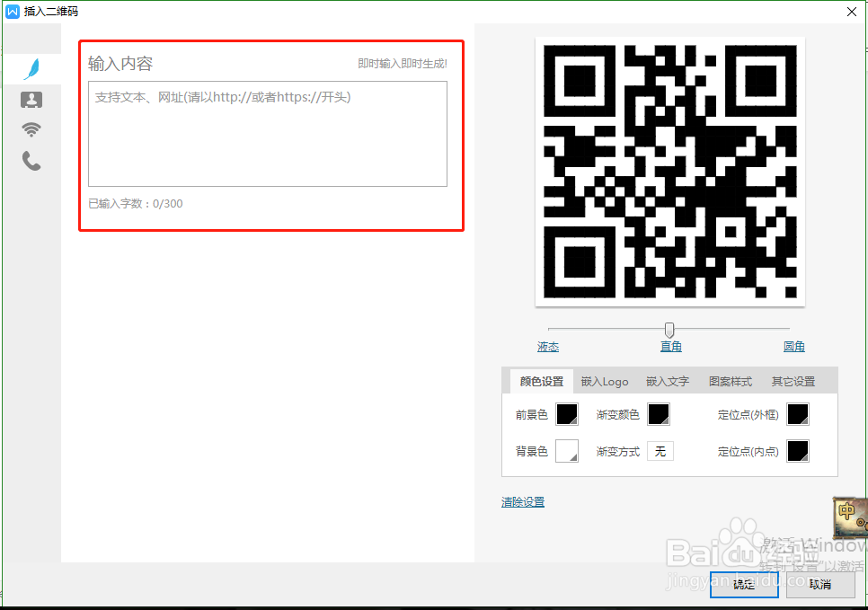Click the corner style slider handle
868x610 pixels.
pos(669,330)
